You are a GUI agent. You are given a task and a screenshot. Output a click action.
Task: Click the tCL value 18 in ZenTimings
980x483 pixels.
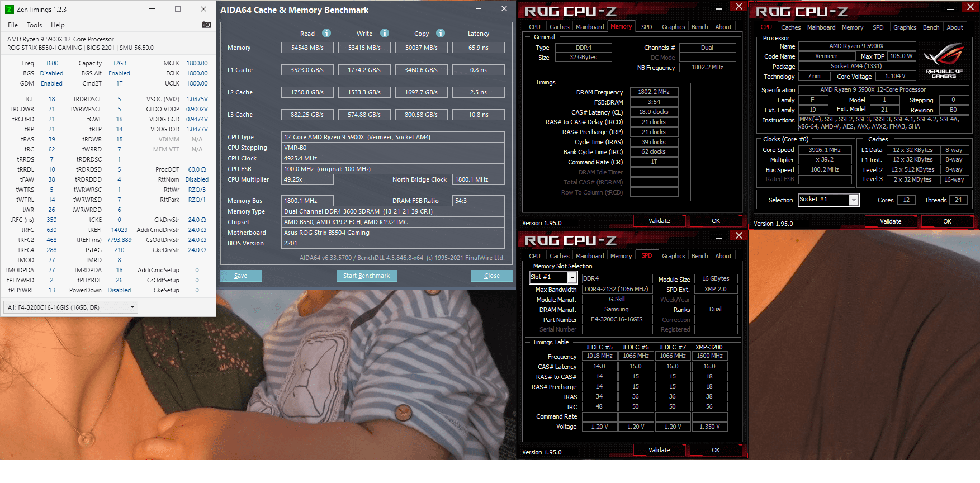click(51, 99)
